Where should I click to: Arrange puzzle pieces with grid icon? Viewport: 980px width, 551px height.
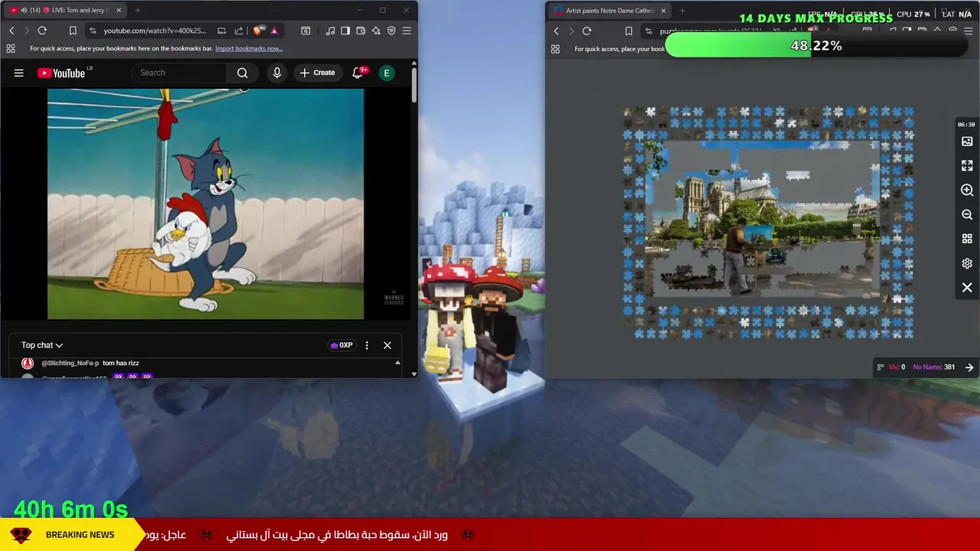click(x=967, y=239)
